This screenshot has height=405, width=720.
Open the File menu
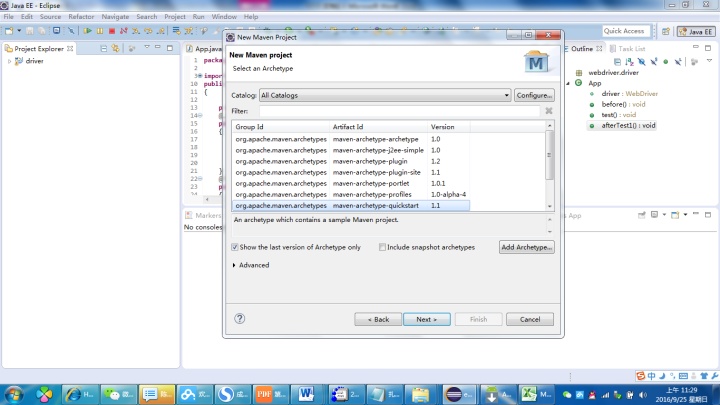tap(9, 17)
